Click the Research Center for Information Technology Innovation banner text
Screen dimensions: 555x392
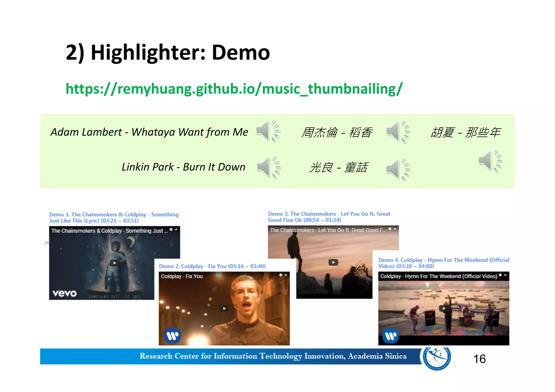pos(273,356)
